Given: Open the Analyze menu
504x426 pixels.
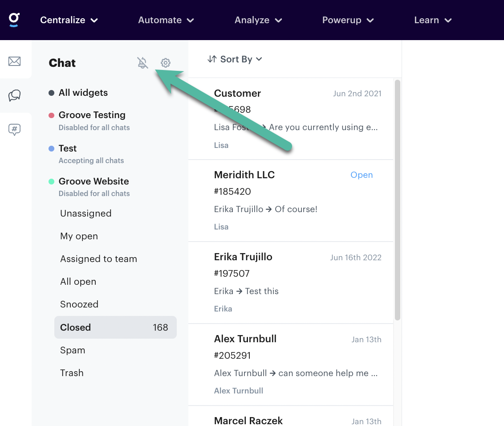Looking at the screenshot, I should click(x=258, y=20).
